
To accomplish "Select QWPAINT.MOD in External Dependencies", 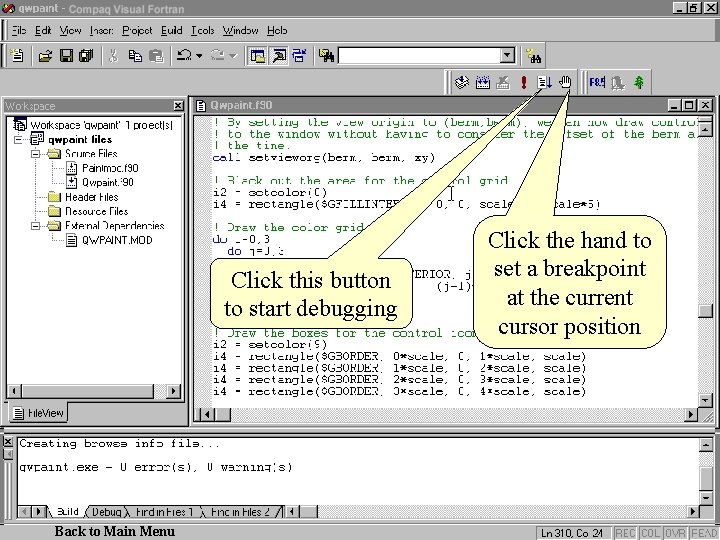I will tap(117, 240).
